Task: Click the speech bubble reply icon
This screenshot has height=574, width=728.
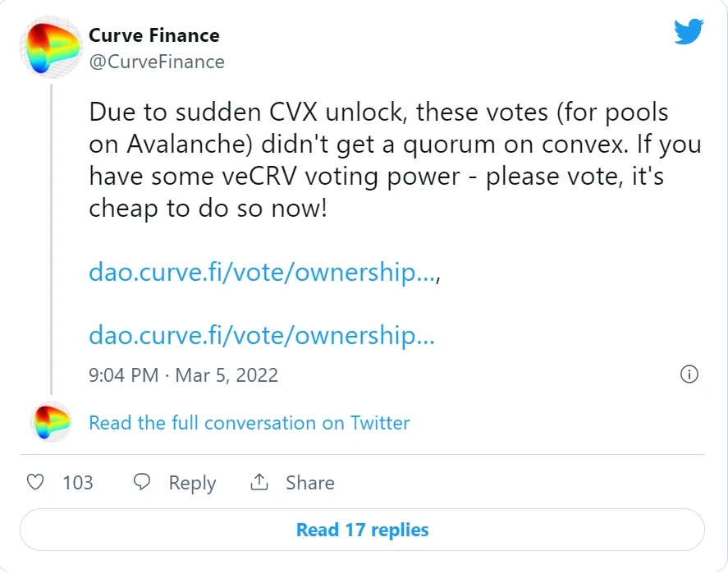Action: (142, 482)
